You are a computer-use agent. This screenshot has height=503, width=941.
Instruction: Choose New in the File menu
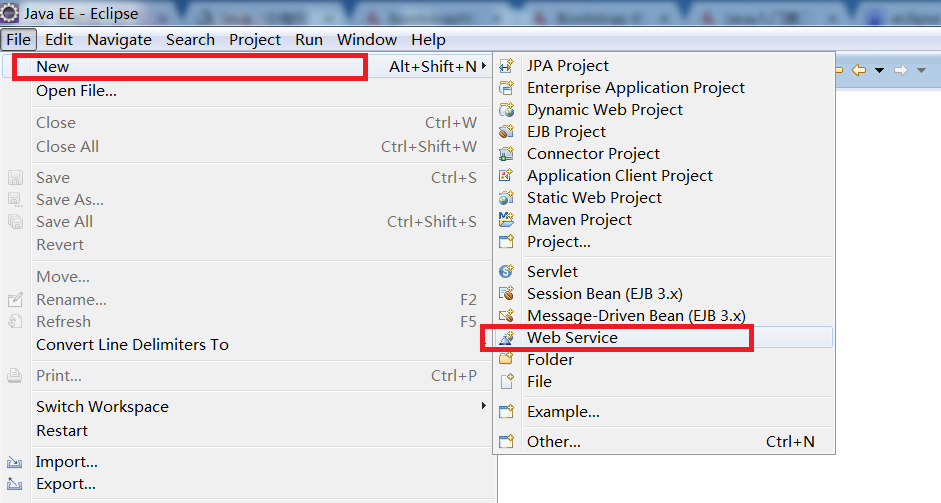coord(249,67)
